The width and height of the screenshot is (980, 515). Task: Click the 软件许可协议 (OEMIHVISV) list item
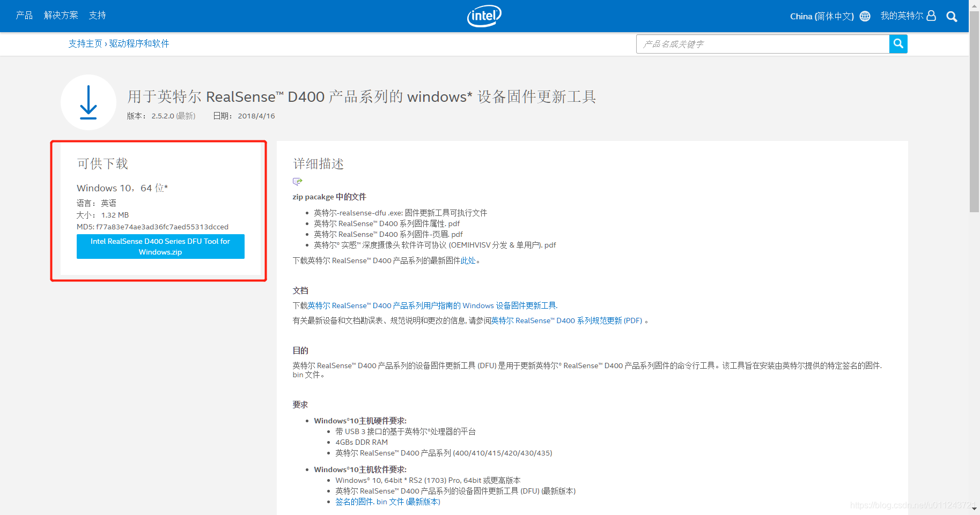click(435, 245)
